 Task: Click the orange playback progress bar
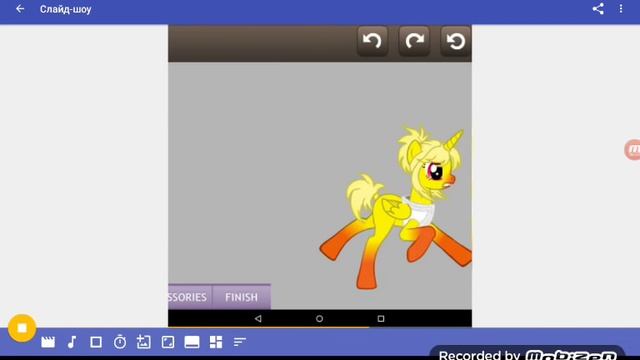(269, 327)
